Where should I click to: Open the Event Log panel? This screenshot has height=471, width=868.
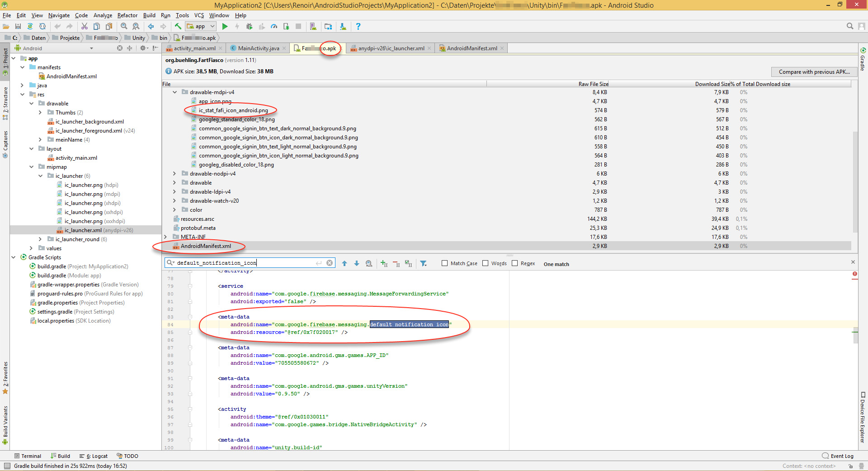pos(838,456)
